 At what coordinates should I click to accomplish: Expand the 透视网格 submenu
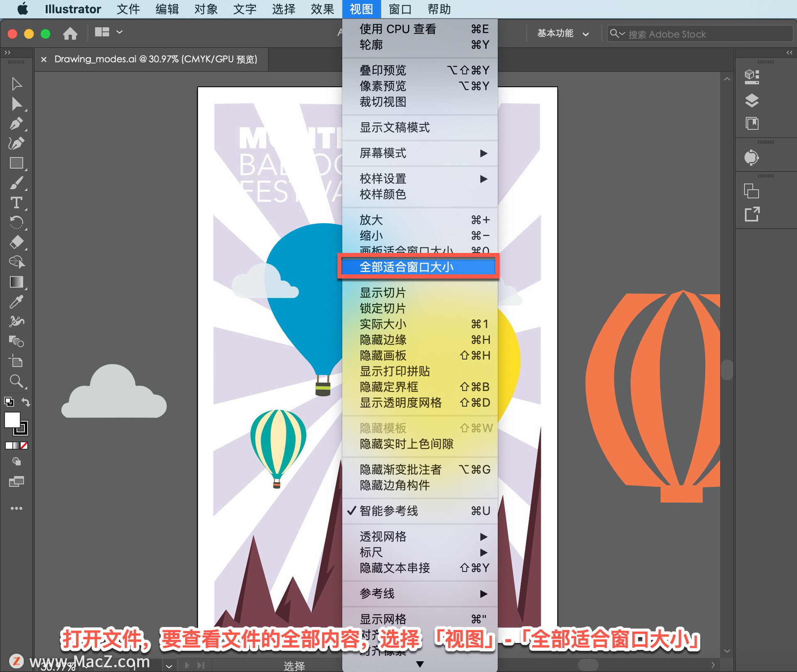click(420, 537)
